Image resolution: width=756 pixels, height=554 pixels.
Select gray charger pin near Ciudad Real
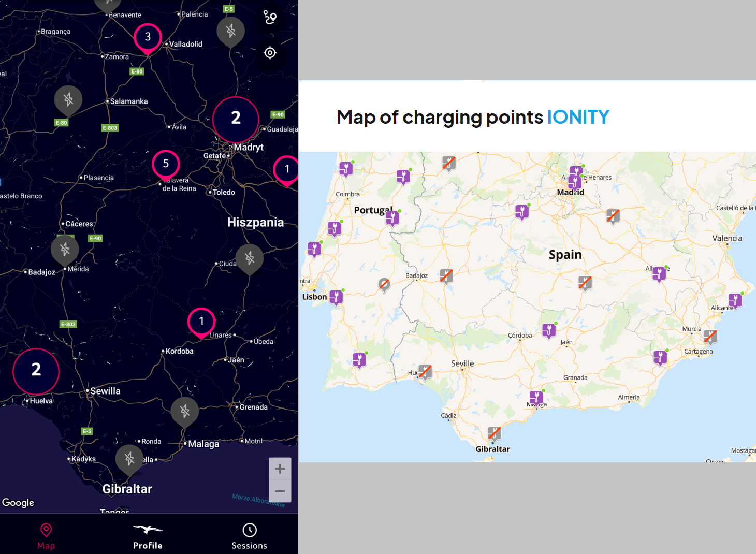click(250, 259)
